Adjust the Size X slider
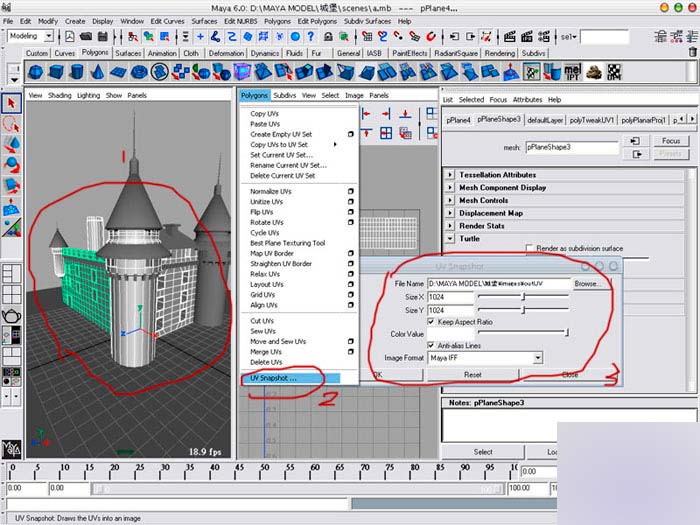Screen dimensions: 700x525 pos(523,296)
